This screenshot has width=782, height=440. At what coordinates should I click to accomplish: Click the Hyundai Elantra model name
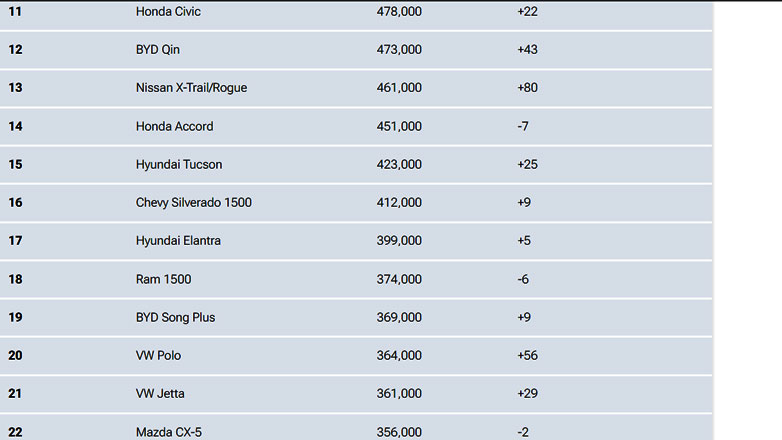(x=178, y=241)
